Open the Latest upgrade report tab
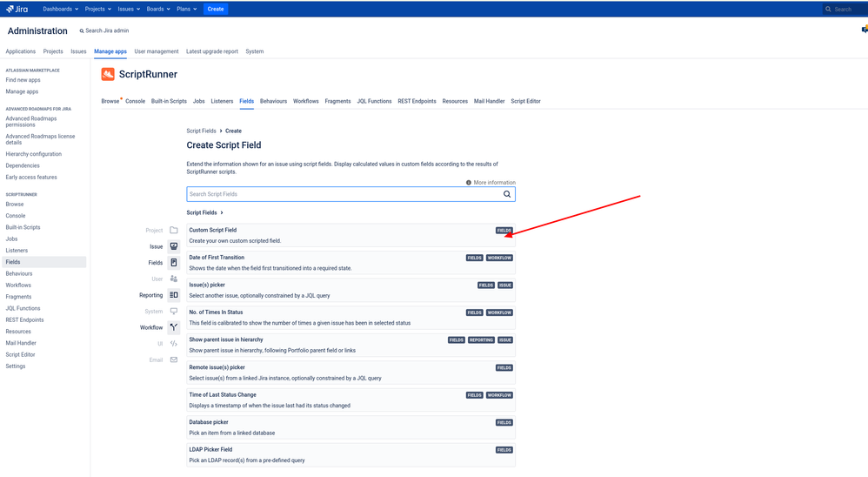868x477 pixels. (x=212, y=51)
